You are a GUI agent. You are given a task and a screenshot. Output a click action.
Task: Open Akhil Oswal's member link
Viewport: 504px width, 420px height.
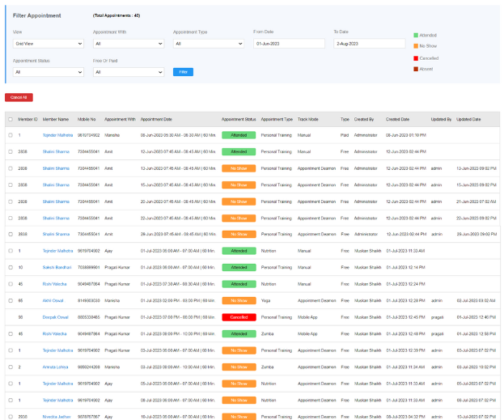(x=54, y=299)
